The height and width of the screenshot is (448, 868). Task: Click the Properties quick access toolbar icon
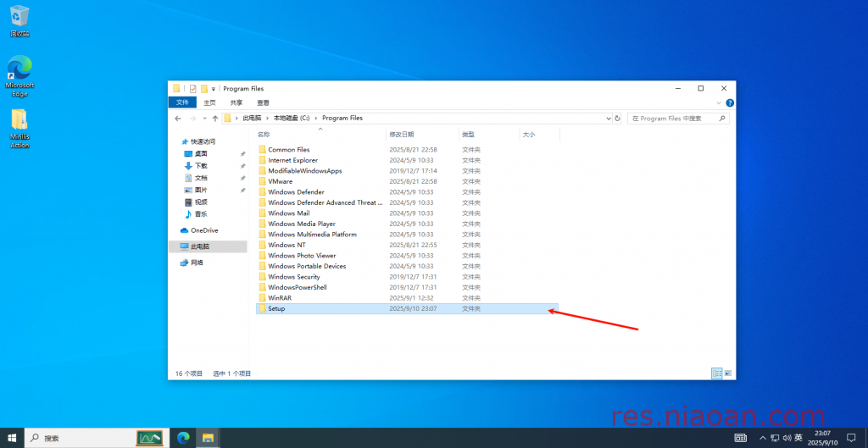[x=192, y=88]
